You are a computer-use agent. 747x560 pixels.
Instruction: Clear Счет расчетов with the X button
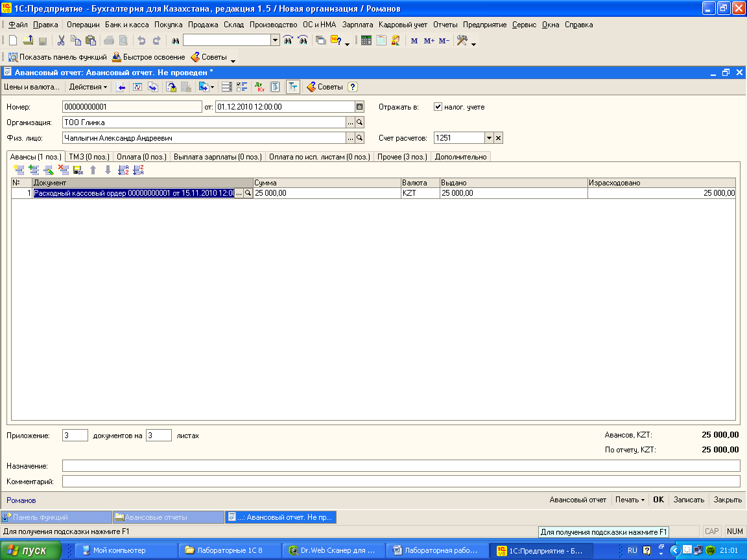(x=498, y=138)
